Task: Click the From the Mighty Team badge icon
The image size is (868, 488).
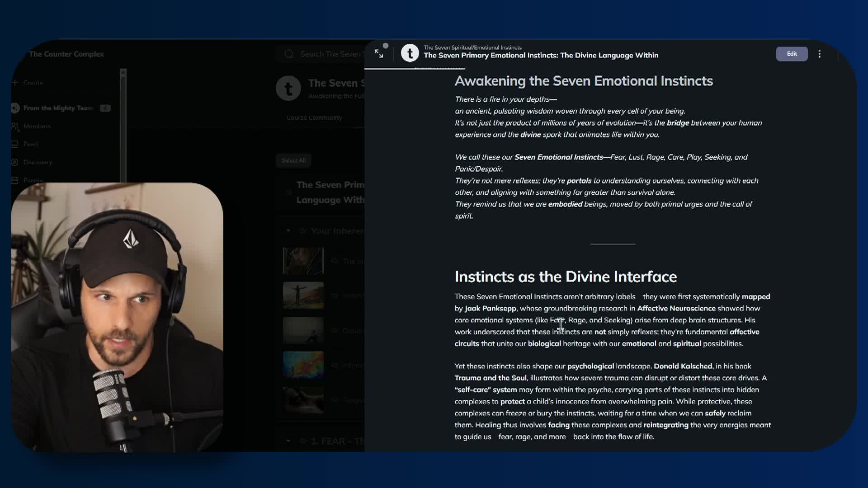Action: pos(15,108)
